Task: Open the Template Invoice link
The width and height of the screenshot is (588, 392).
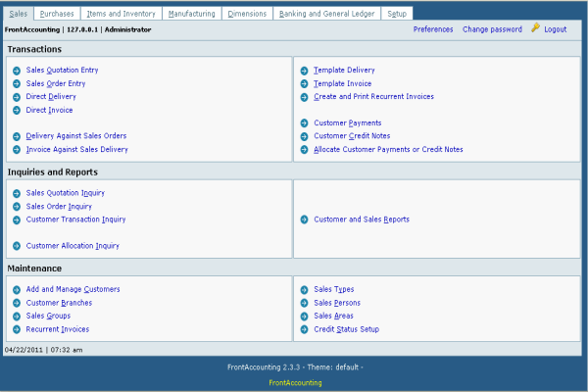Action: click(343, 83)
